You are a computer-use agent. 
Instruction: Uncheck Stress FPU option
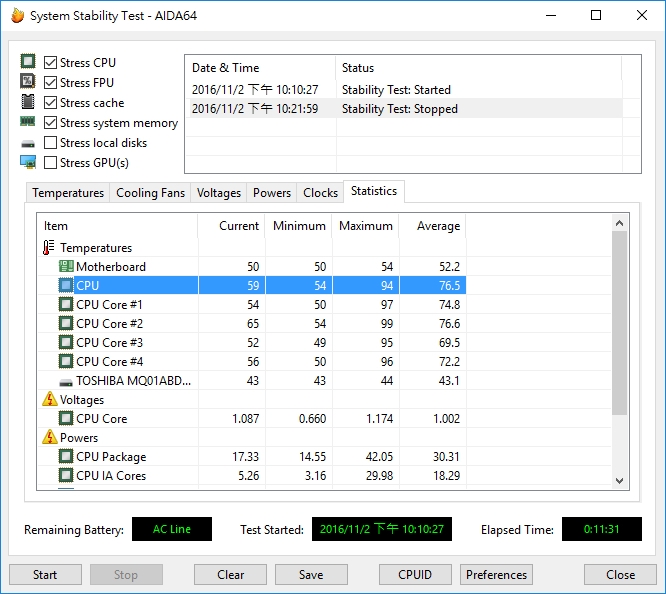pos(51,82)
